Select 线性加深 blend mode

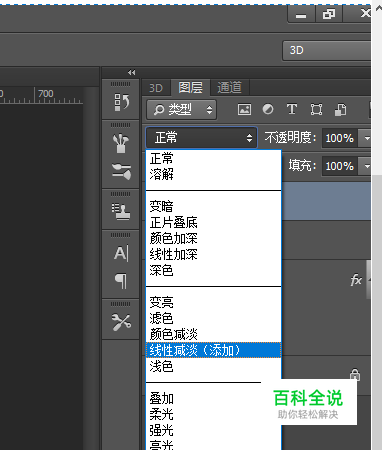point(214,254)
